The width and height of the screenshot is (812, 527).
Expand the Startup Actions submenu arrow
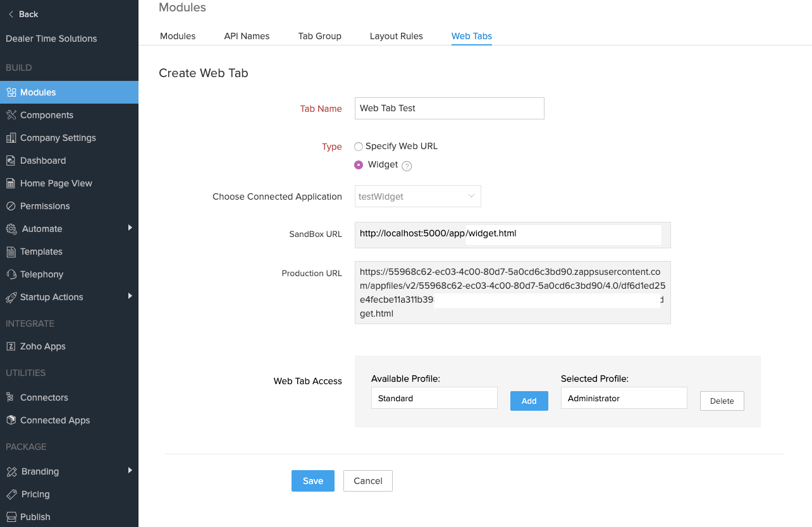point(130,296)
